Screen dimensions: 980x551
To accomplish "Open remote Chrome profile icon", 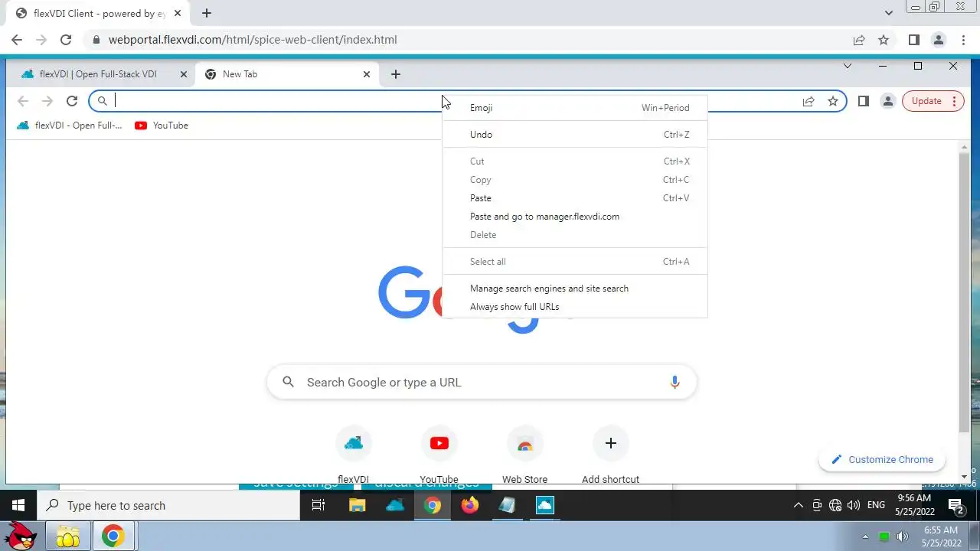I will pyautogui.click(x=888, y=101).
